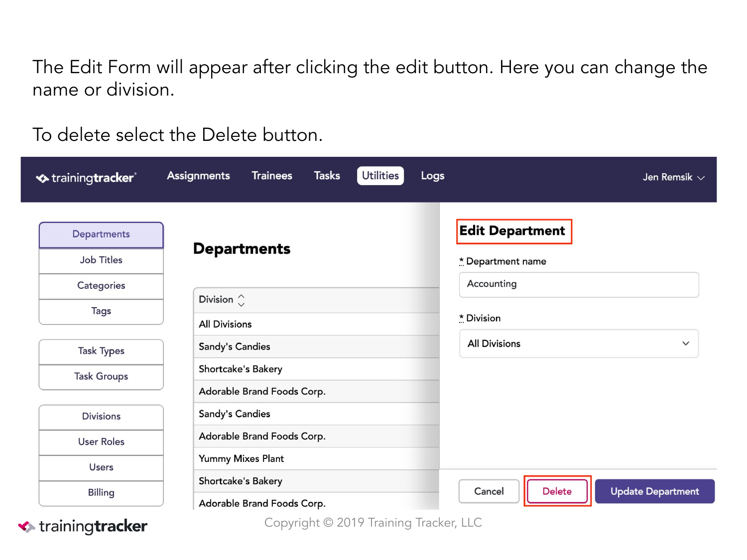Open Task Types in the sidebar
Screen dimensions: 747x560
coord(101,351)
